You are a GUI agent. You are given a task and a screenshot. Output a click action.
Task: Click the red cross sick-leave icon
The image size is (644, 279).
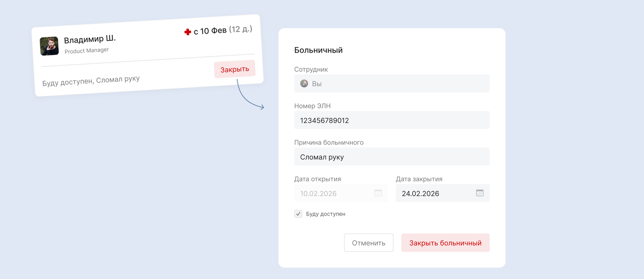pos(187,32)
